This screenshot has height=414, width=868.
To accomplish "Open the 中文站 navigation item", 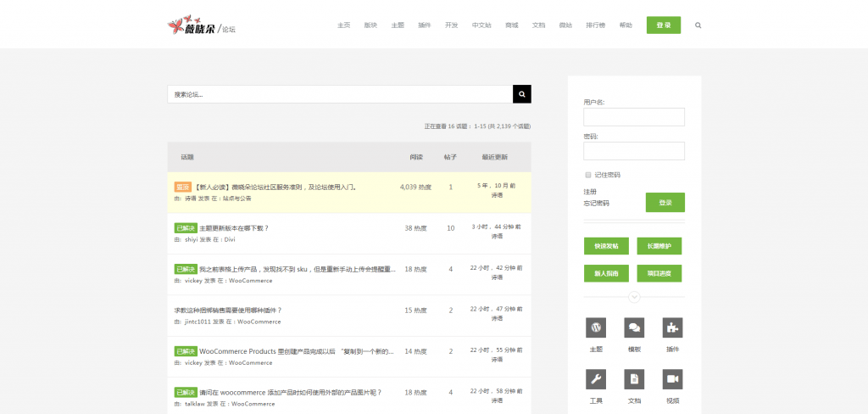I will coord(481,25).
